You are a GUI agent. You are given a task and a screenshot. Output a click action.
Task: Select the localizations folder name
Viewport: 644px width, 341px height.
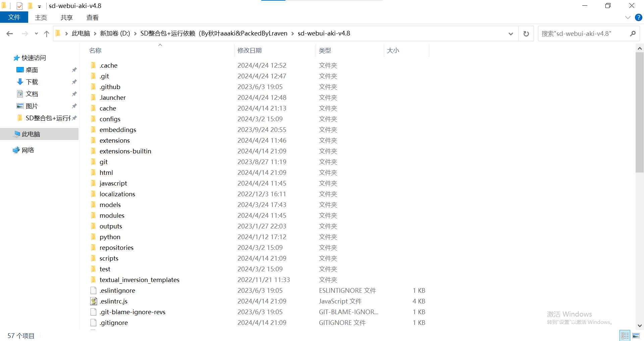117,194
